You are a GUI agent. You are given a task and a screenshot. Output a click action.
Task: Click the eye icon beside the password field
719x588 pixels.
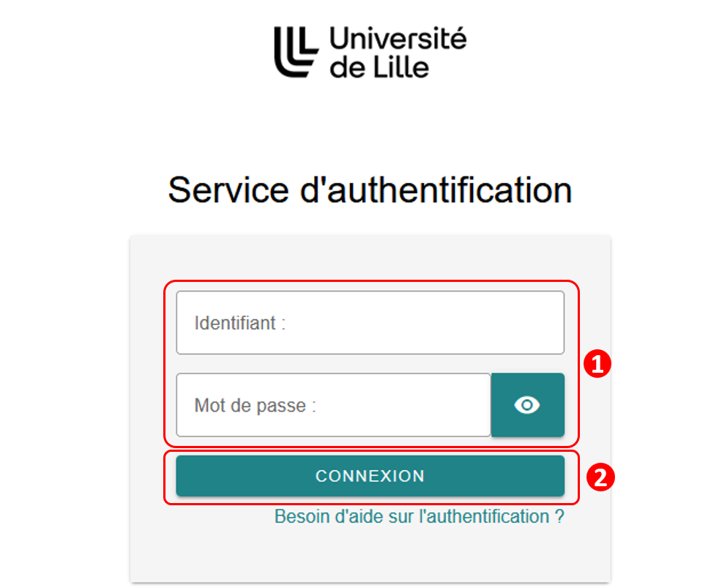(527, 405)
